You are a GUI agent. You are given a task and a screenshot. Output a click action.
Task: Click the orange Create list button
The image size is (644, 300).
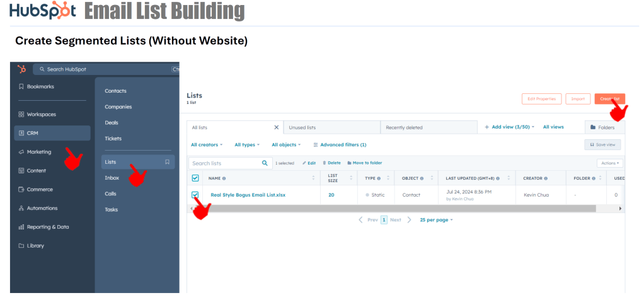[x=609, y=98]
